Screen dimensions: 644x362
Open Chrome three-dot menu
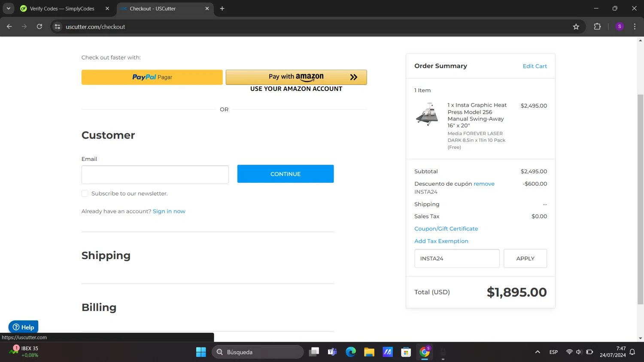635,27
